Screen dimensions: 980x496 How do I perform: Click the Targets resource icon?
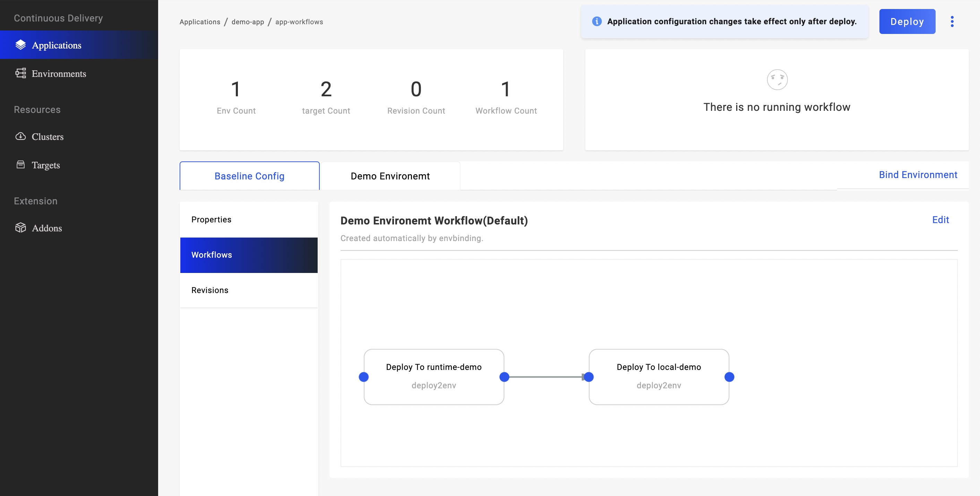point(21,165)
